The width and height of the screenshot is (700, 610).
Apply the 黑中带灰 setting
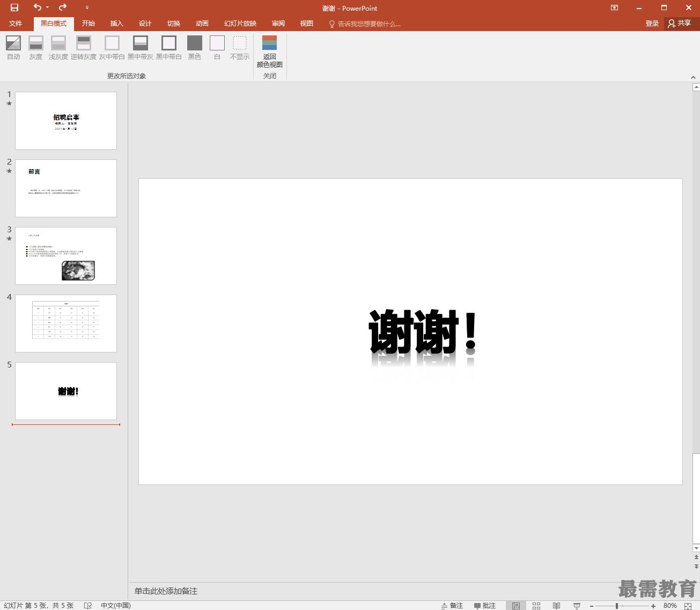(x=141, y=47)
